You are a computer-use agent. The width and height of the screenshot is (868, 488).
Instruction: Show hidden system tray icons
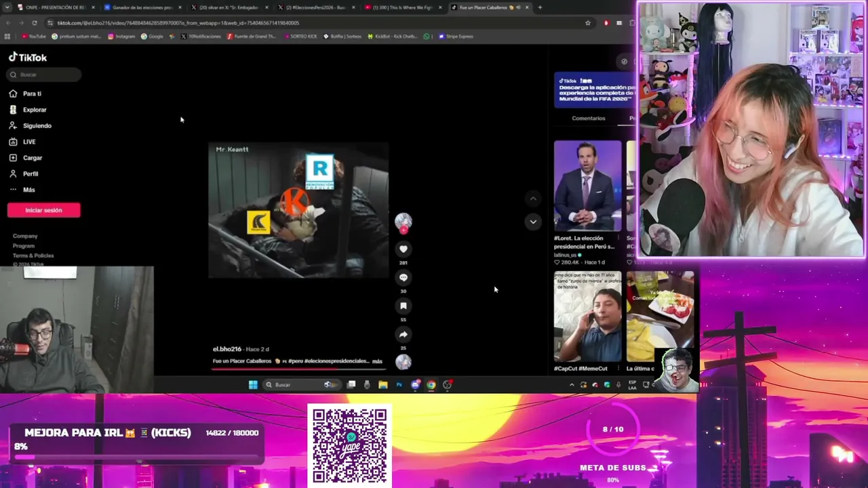point(572,385)
